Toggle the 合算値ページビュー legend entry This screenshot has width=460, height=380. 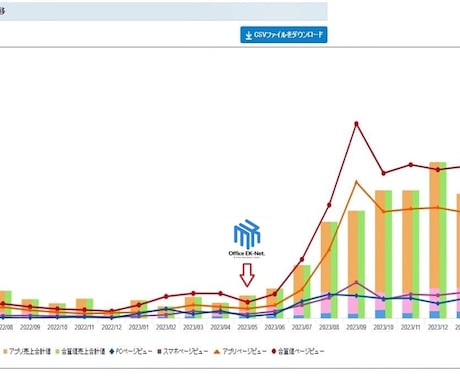(x=298, y=351)
